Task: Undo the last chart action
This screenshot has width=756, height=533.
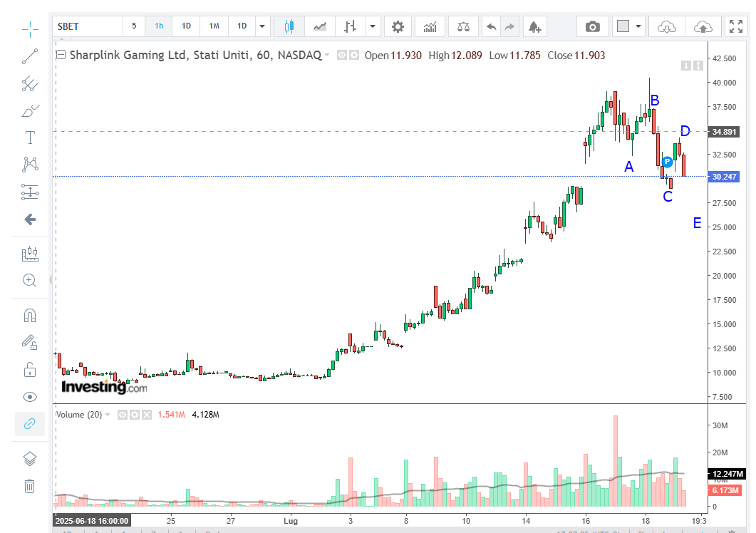Action: 492,26
